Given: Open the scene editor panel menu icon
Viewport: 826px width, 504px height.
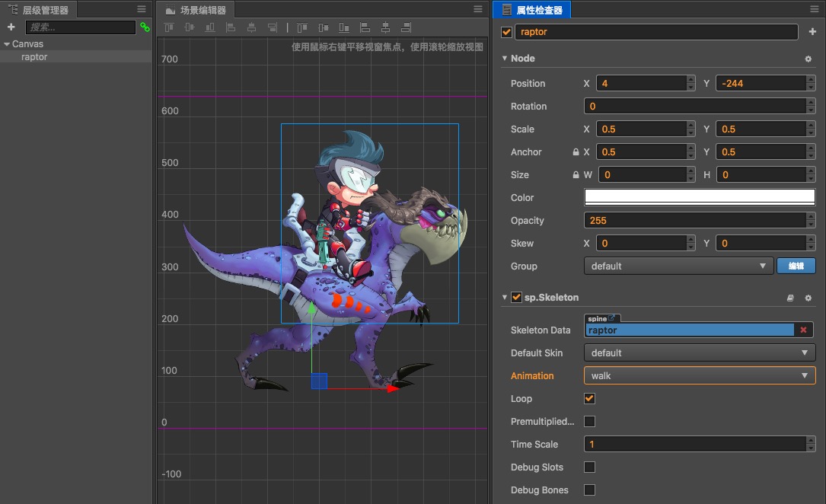Looking at the screenshot, I should [478, 9].
